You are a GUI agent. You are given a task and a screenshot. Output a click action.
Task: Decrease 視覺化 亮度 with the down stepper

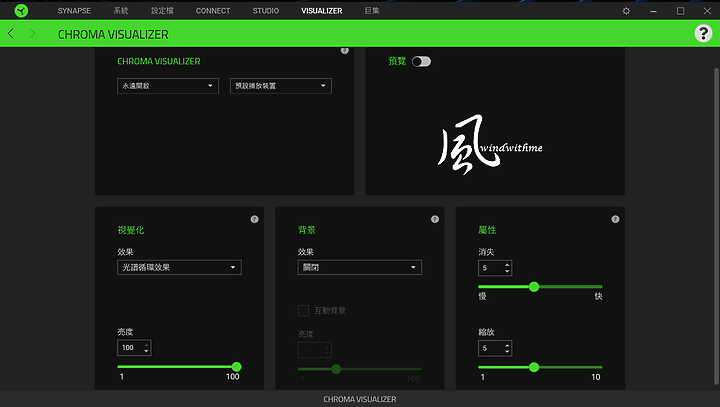tap(146, 351)
